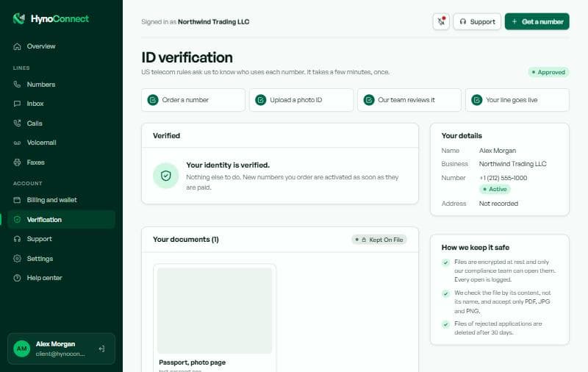Click the Your line goes live check icon

click(x=476, y=100)
